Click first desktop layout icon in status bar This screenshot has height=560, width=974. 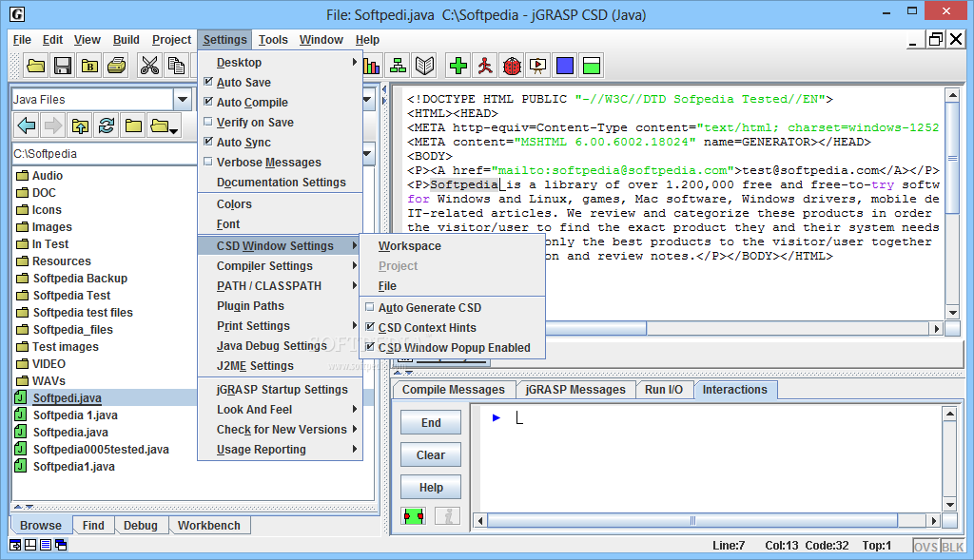pos(15,545)
